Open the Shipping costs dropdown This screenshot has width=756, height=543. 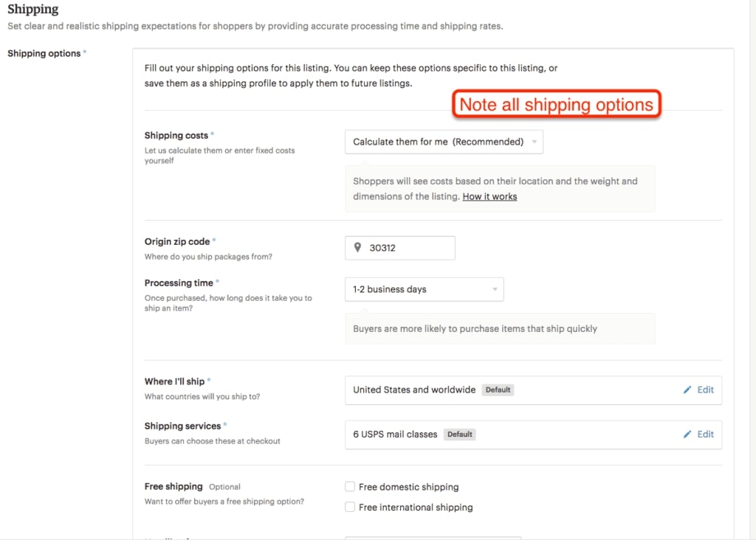click(x=444, y=142)
